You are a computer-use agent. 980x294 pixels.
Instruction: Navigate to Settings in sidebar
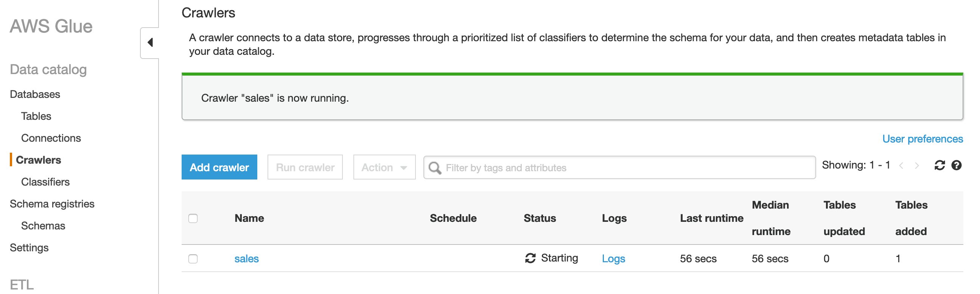coord(29,247)
